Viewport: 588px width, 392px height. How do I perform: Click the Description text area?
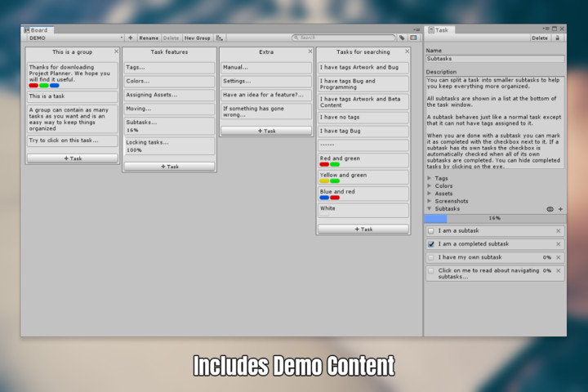coord(495,122)
